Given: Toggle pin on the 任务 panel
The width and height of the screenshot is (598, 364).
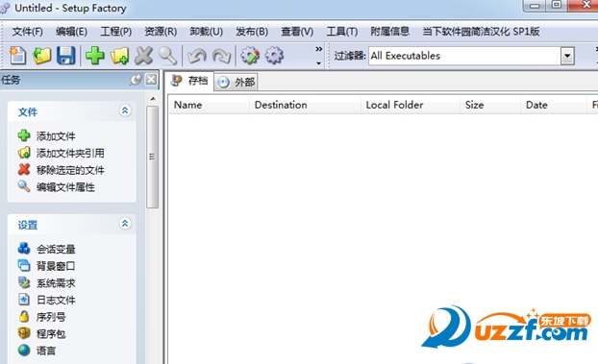Looking at the screenshot, I should [136, 80].
